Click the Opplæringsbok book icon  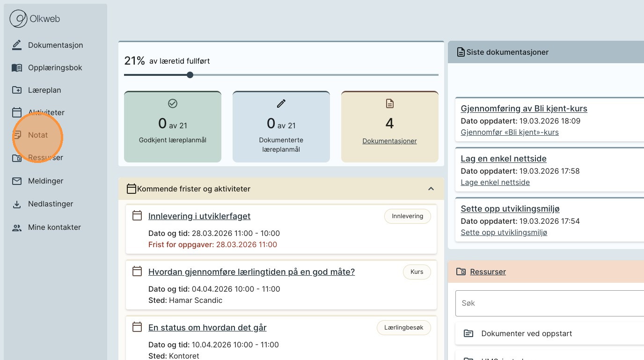coord(17,68)
